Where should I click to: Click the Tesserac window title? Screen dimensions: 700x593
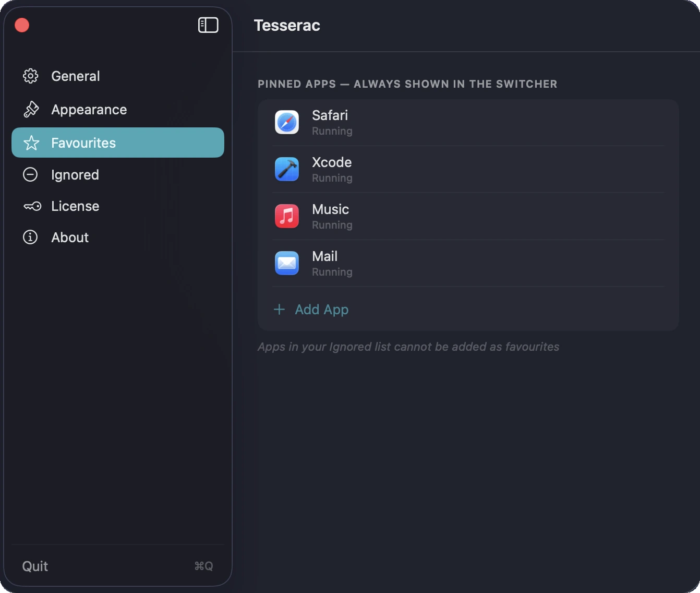coord(287,26)
